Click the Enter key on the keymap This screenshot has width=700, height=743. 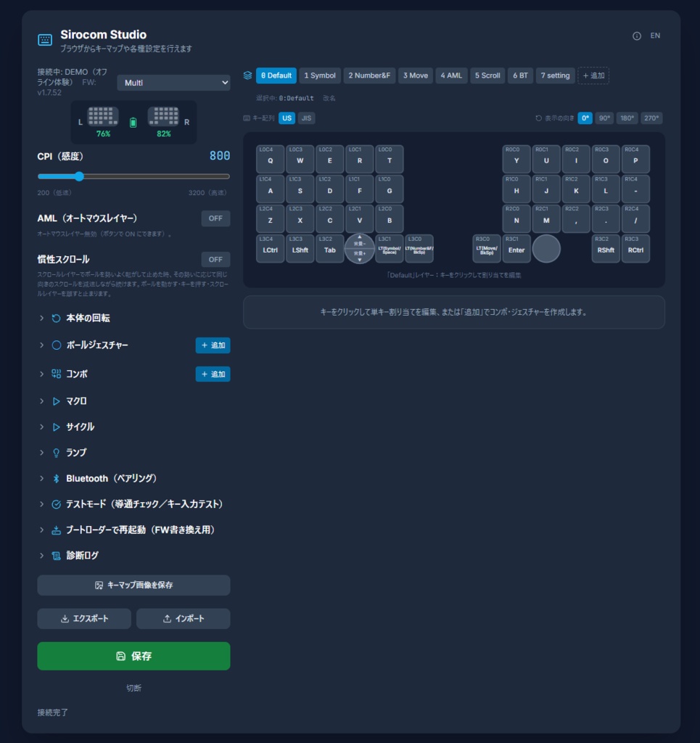(516, 249)
